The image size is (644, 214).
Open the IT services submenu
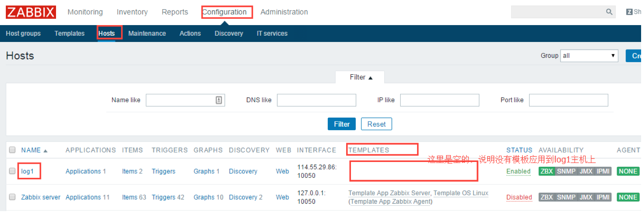[x=272, y=33]
